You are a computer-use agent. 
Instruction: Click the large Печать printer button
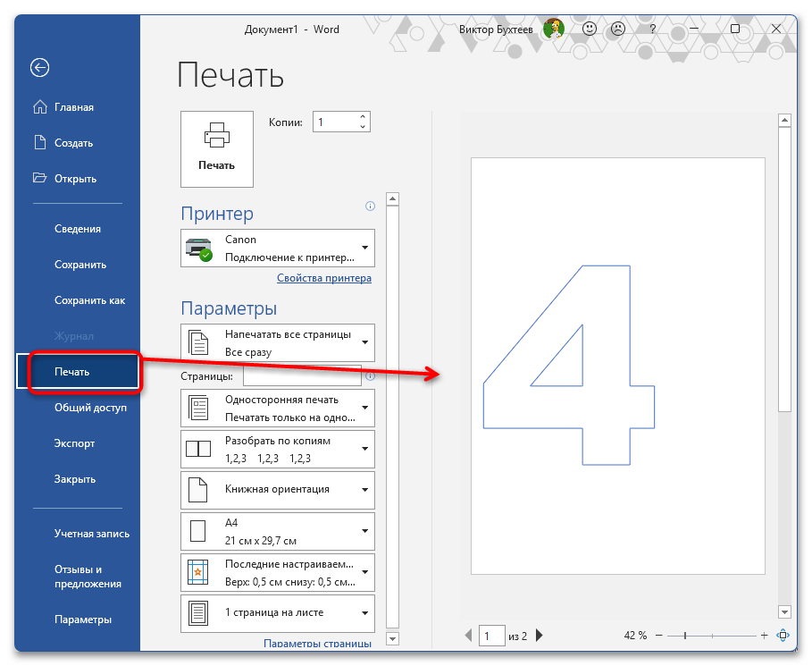[216, 148]
